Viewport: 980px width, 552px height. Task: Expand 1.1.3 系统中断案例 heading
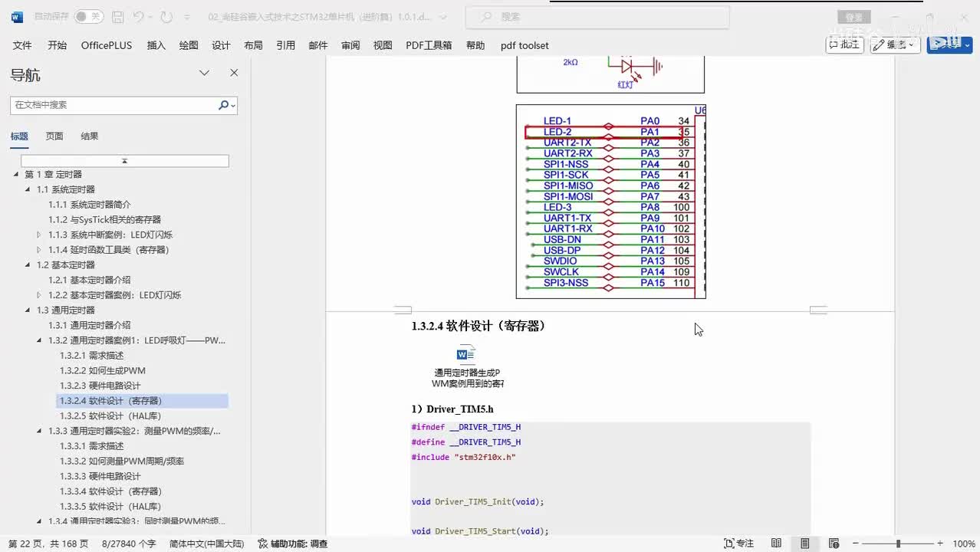point(40,235)
